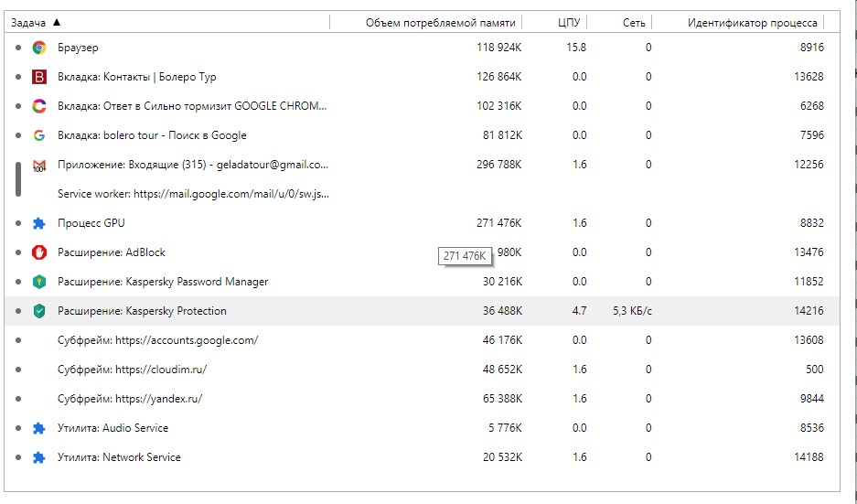
Task: Sort by Идентификатор процесса column header
Action: (x=752, y=22)
